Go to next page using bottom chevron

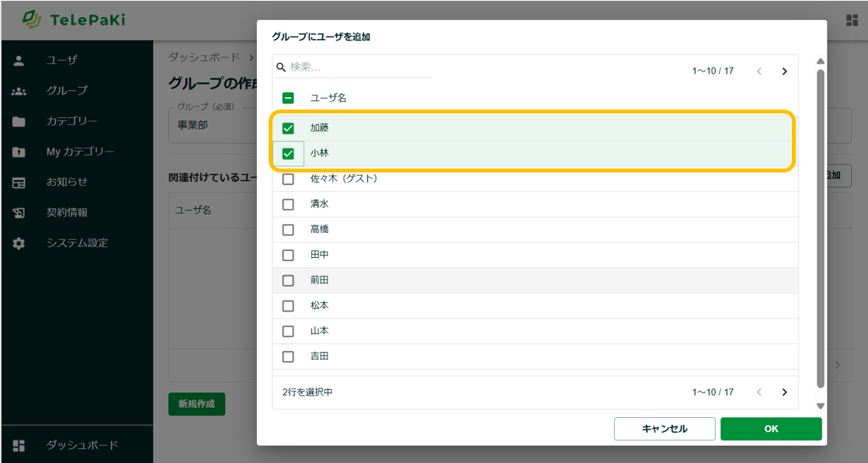(x=784, y=392)
